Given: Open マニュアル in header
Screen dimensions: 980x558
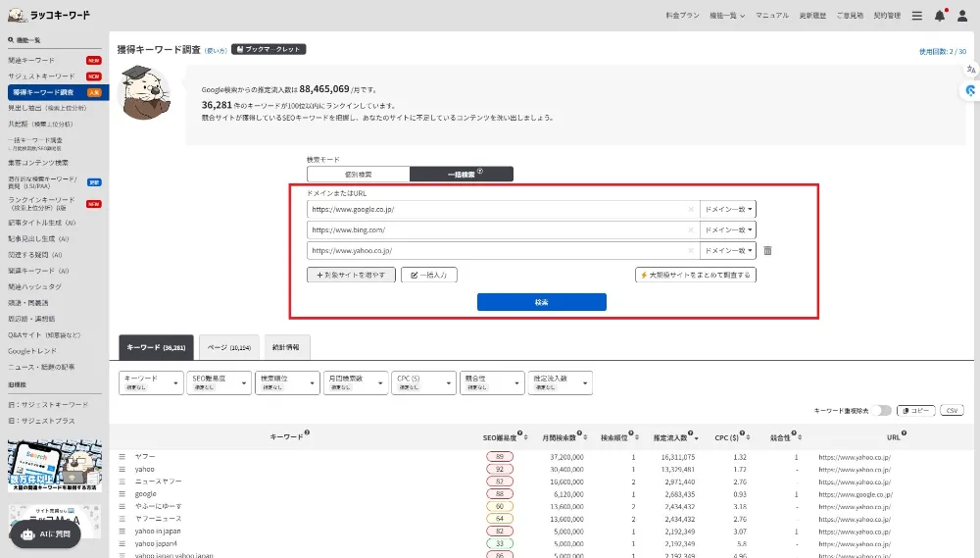Looking at the screenshot, I should 772,16.
